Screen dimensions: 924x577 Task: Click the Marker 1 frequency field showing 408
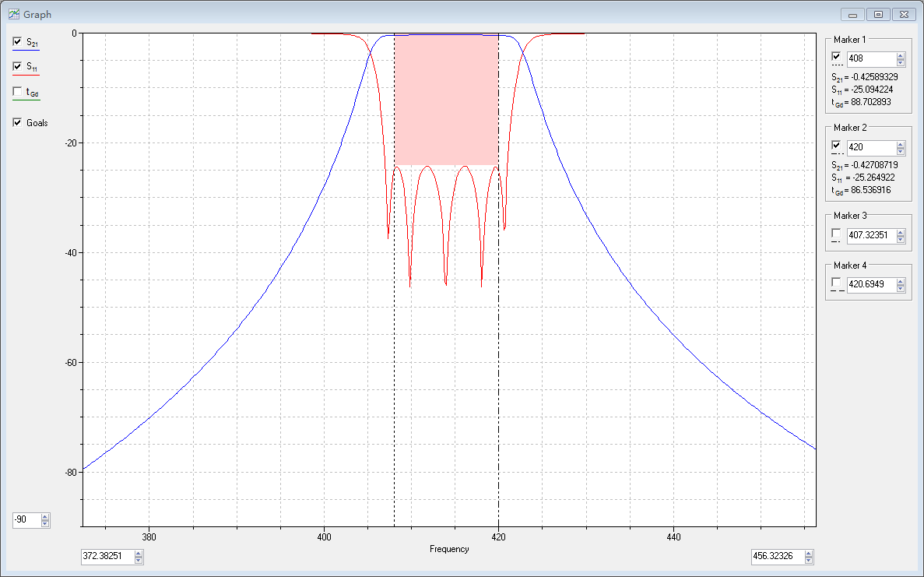(x=870, y=59)
